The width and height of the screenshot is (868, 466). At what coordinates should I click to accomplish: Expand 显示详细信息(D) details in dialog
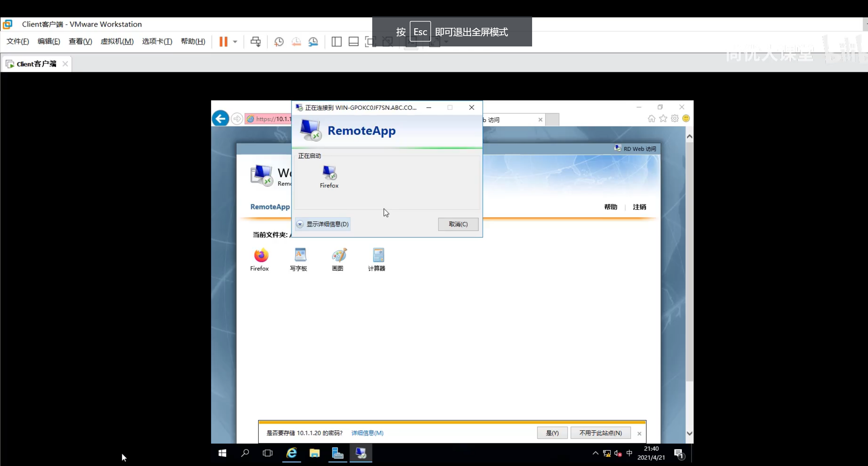(x=323, y=224)
